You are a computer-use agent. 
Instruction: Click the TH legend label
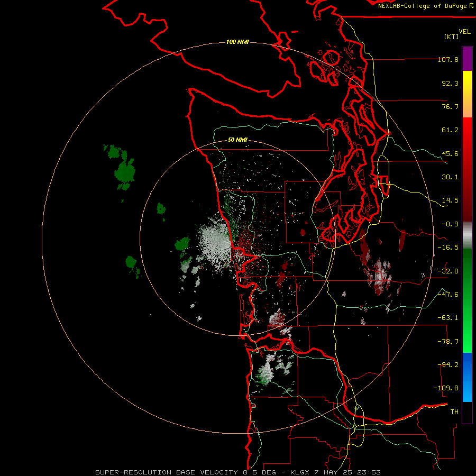(x=454, y=412)
